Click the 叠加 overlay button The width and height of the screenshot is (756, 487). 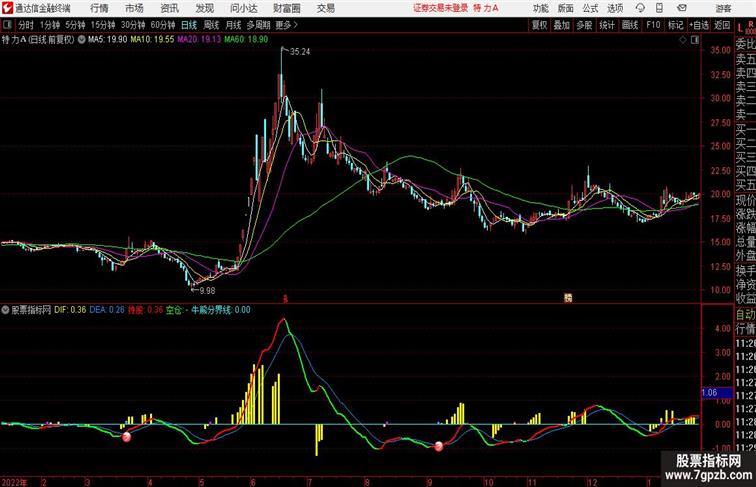tap(562, 25)
